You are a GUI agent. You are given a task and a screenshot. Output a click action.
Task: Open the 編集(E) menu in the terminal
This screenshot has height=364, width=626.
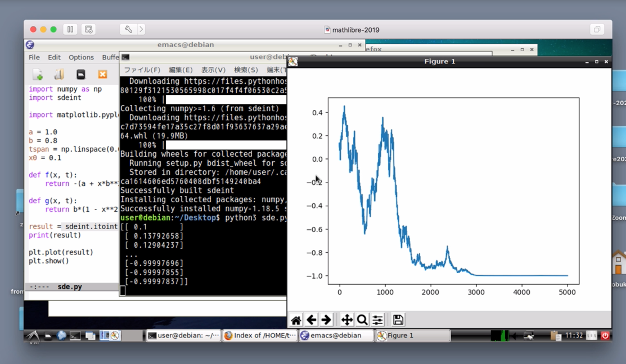(x=181, y=70)
